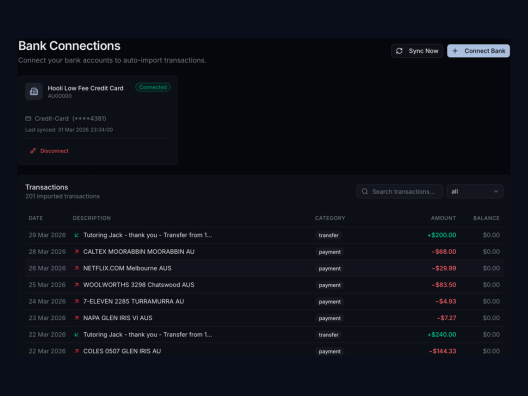Click 'NAPA GLEN IRIS VI AUS' description
This screenshot has height=396, width=528.
118,318
